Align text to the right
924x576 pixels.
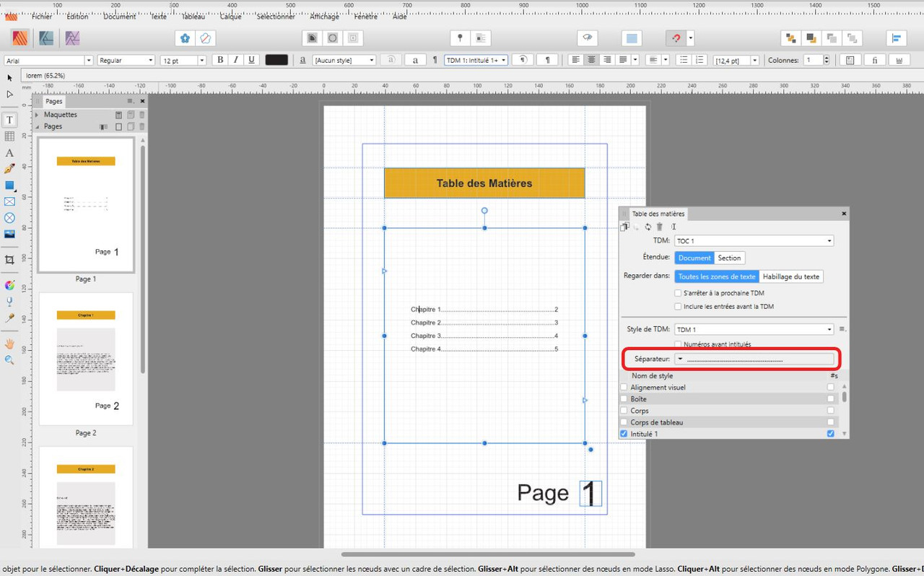pyautogui.click(x=607, y=60)
